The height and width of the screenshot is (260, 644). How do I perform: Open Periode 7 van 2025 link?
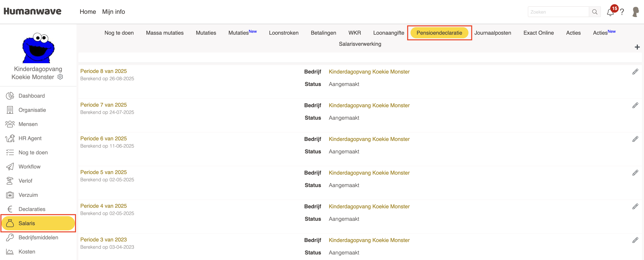103,105
